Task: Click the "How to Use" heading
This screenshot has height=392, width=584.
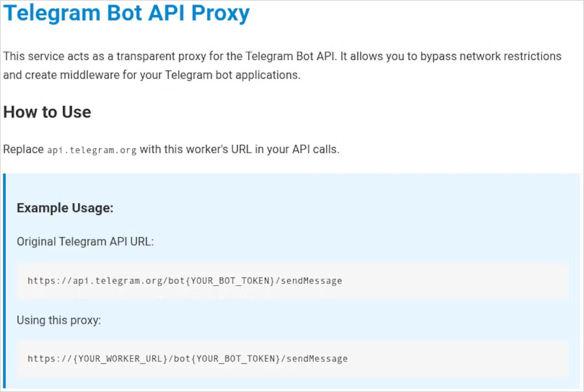Action: [47, 112]
